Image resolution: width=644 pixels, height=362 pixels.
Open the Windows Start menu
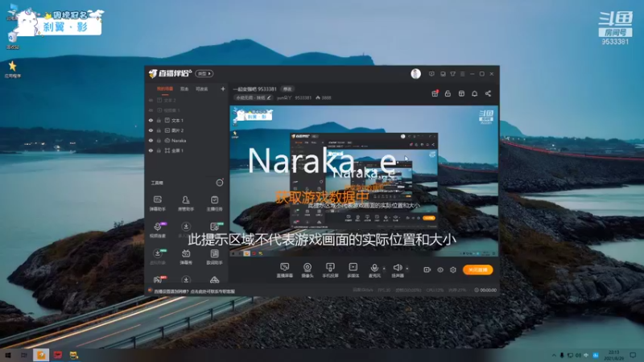[x=8, y=355]
